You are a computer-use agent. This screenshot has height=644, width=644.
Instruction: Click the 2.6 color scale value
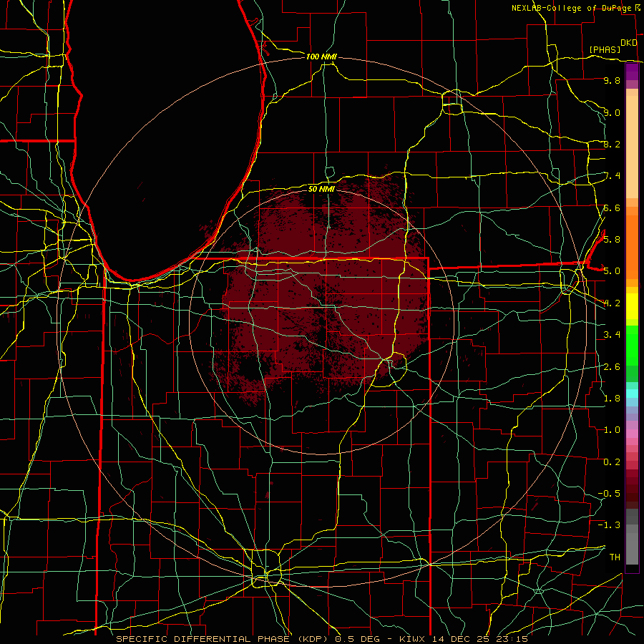612,366
